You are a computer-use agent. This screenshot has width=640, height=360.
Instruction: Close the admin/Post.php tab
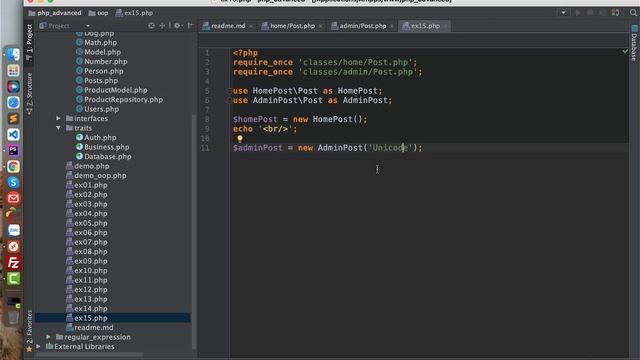click(391, 26)
